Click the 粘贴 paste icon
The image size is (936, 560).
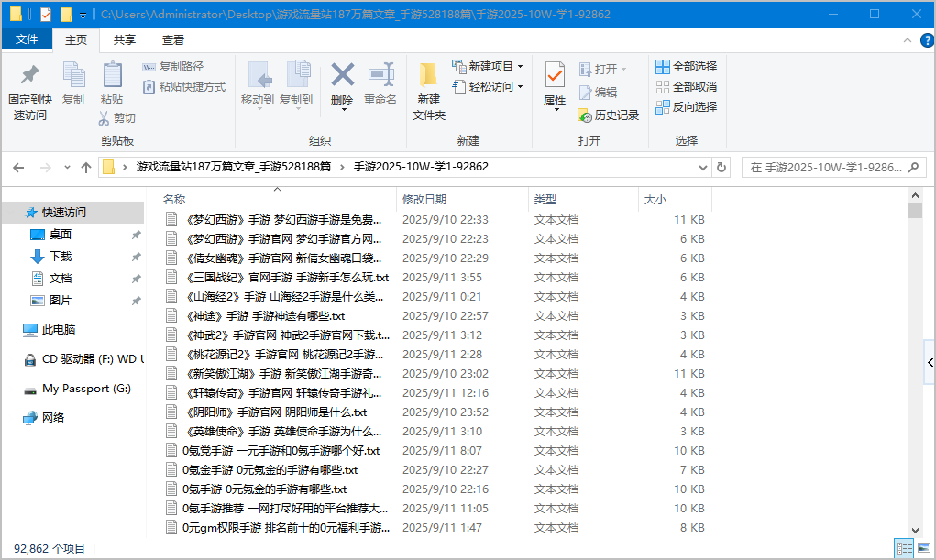(112, 75)
